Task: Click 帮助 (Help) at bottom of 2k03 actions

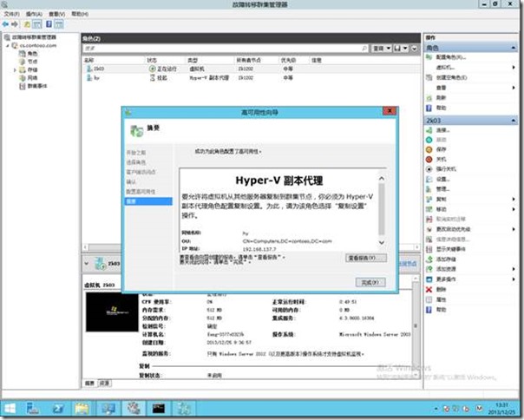Action: (441, 310)
